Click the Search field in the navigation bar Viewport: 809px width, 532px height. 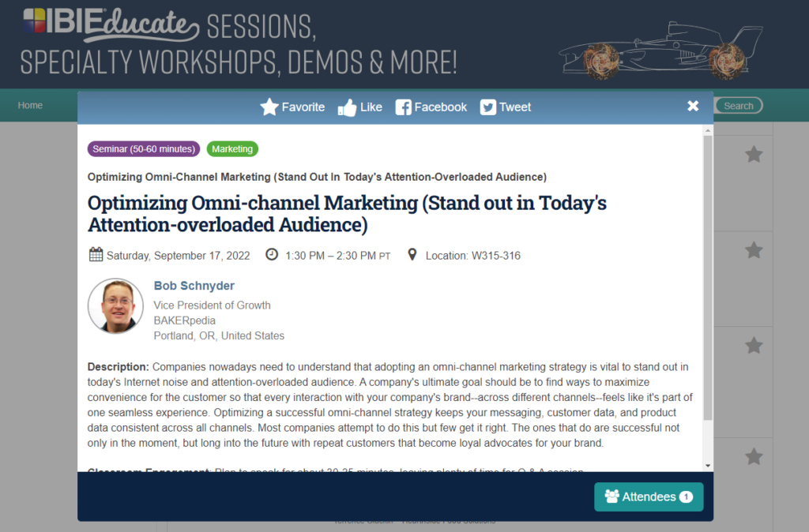(739, 106)
